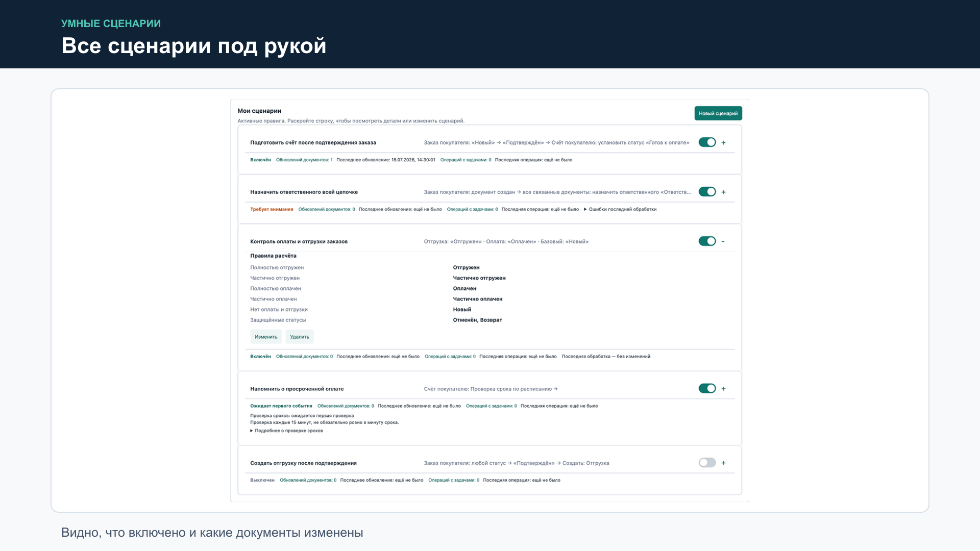
Task: Select the «Контроль оплаты и отгрузки заказов» title
Action: coord(299,242)
